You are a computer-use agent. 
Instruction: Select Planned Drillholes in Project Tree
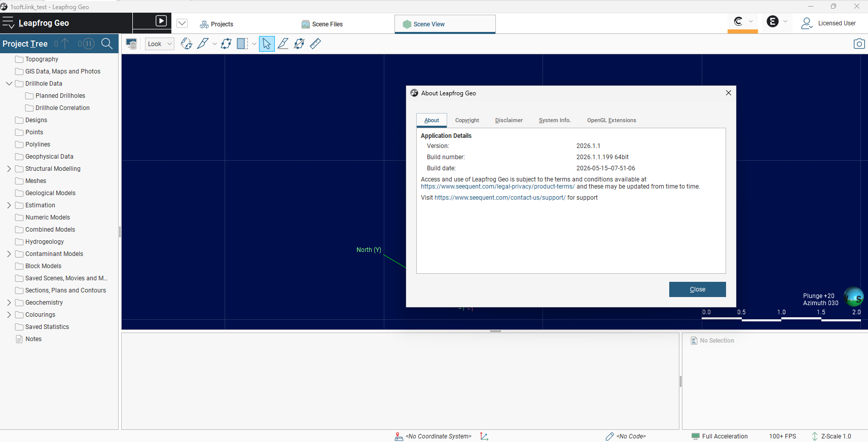(x=60, y=96)
